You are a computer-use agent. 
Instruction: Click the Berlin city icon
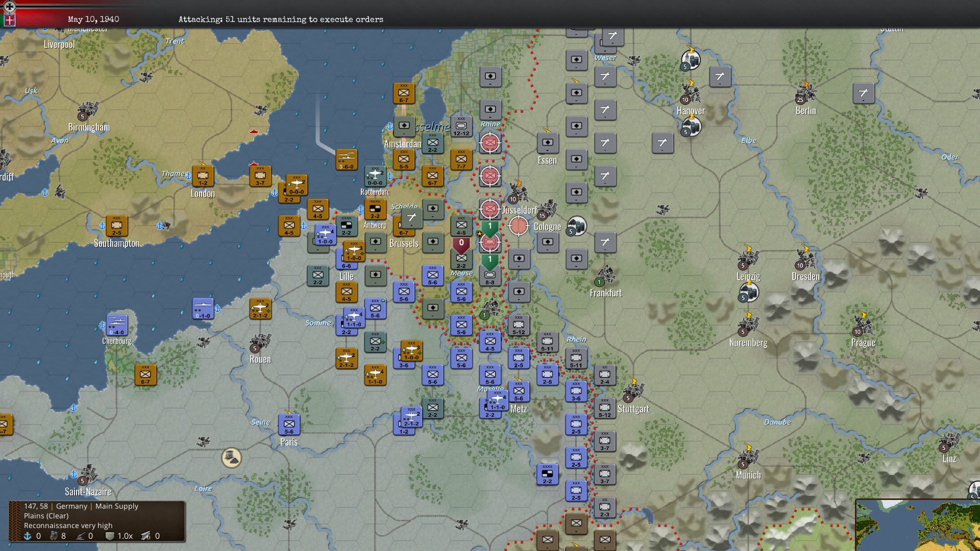806,94
